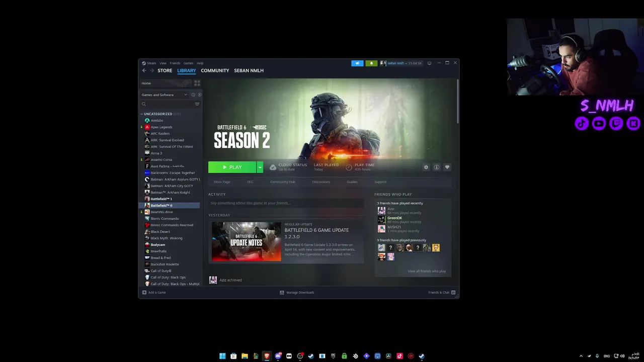
Task: Open the Steam menu
Action: pyautogui.click(x=151, y=63)
